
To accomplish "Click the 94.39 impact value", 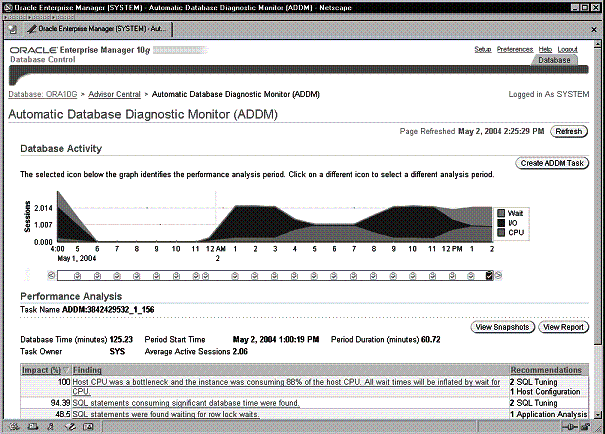I will (x=60, y=403).
